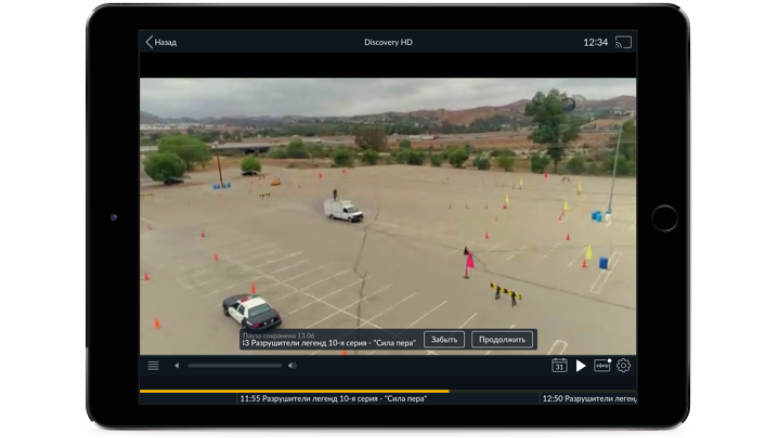Click the Забыть button

point(444,340)
